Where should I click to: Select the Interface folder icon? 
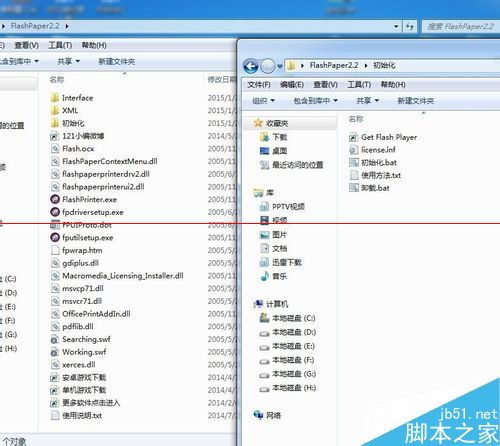click(x=55, y=98)
